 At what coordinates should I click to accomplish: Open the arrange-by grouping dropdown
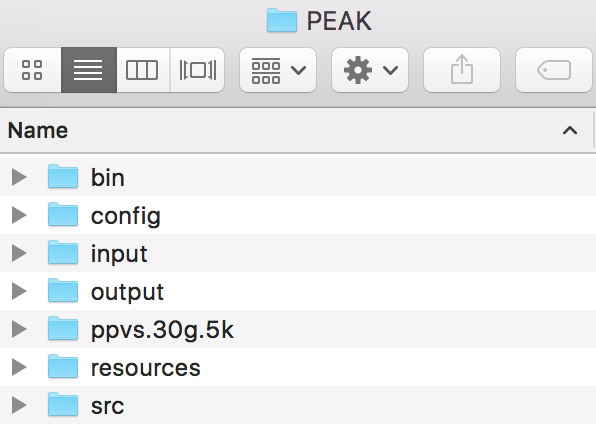(x=278, y=70)
